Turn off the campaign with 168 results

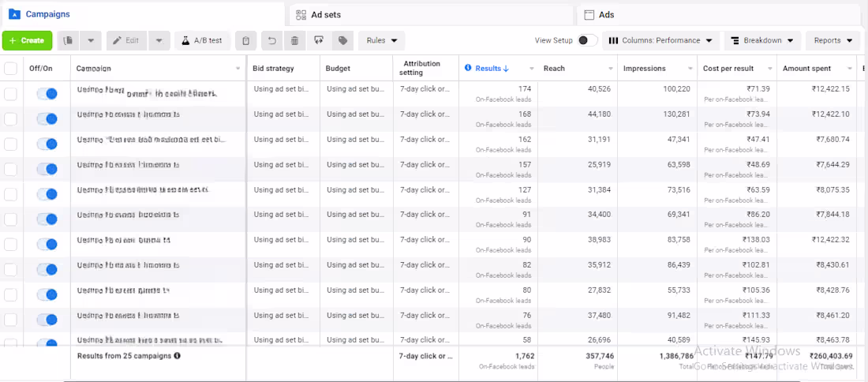[x=47, y=119]
